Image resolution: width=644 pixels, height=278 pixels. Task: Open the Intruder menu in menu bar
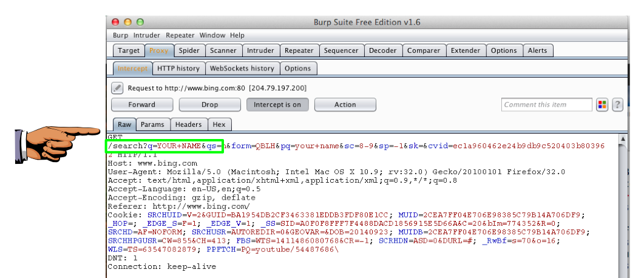[147, 35]
